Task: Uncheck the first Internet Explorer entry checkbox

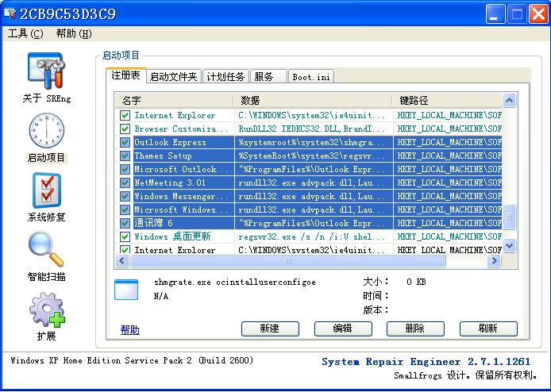Action: tap(125, 115)
